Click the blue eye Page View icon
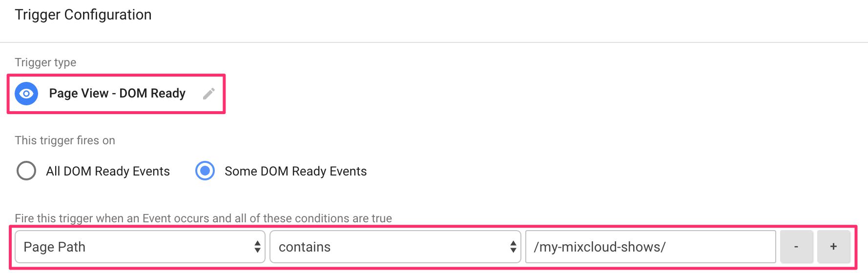This screenshot has height=273, width=868. tap(26, 94)
